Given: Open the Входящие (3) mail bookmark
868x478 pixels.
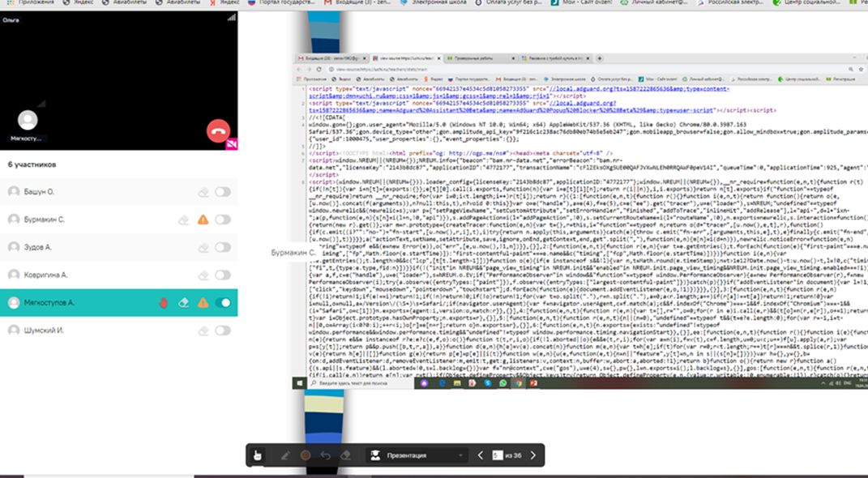Looking at the screenshot, I should (x=357, y=2).
